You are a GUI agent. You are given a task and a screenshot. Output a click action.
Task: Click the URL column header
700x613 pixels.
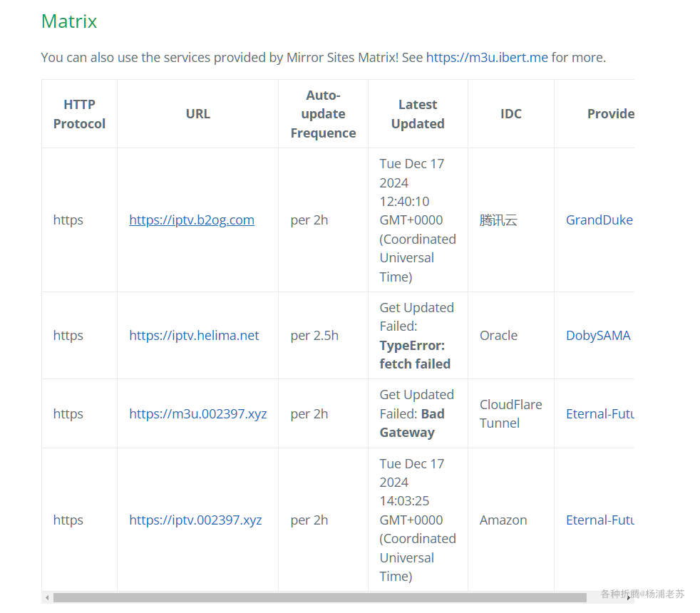pos(198,114)
